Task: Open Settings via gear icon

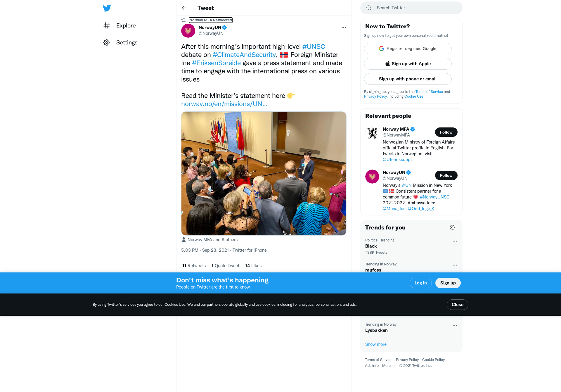Action: tap(107, 42)
